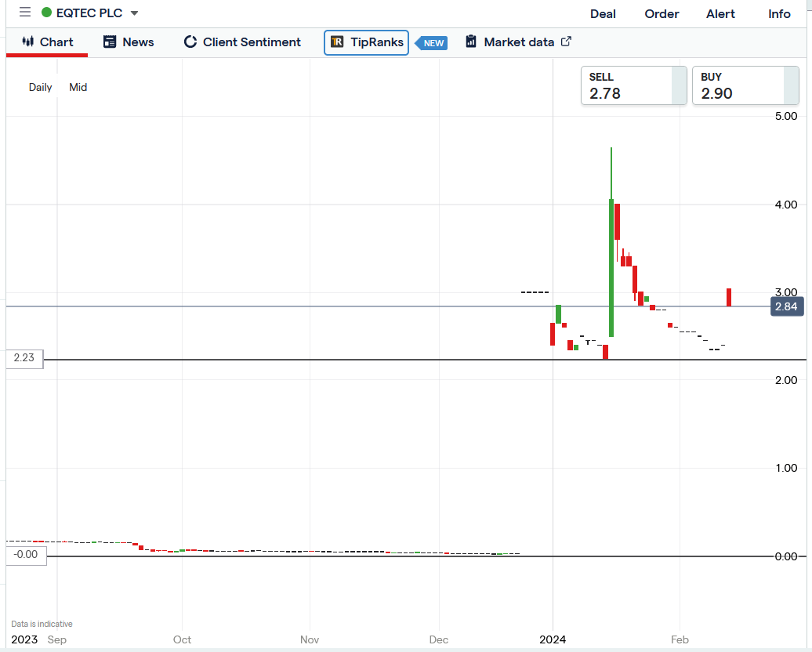Select the -0.00 horizontal line label
Screen dimensions: 812x652
click(26, 555)
